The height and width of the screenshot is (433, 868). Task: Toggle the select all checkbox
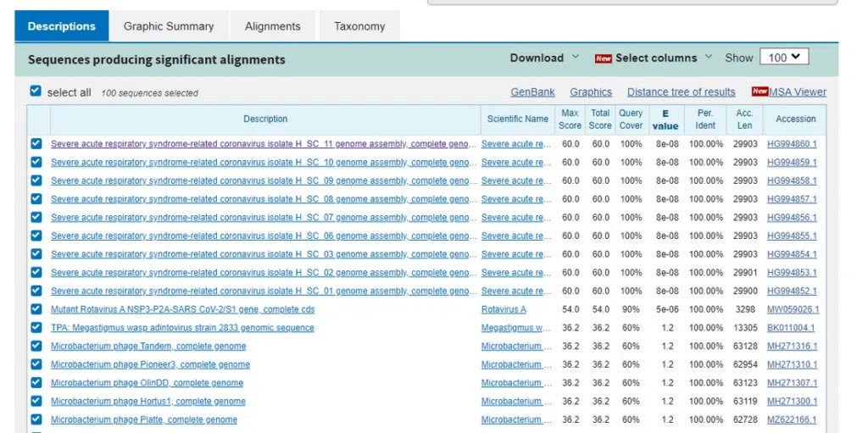tap(36, 92)
